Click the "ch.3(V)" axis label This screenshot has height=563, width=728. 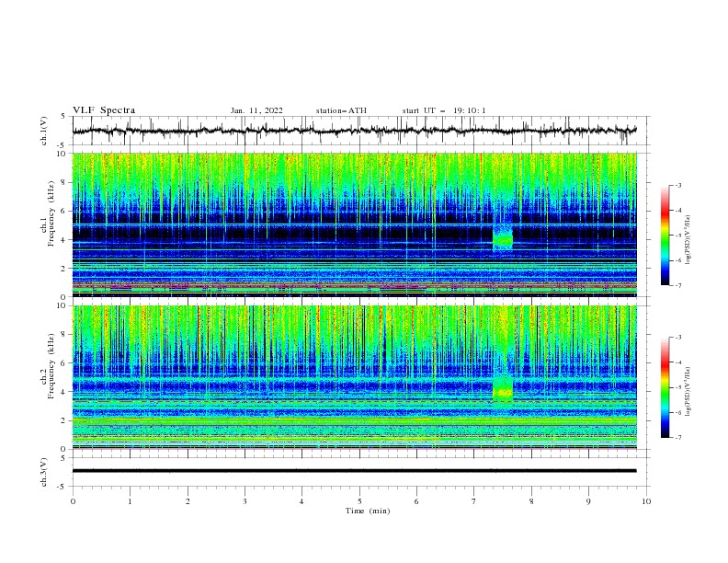(44, 472)
